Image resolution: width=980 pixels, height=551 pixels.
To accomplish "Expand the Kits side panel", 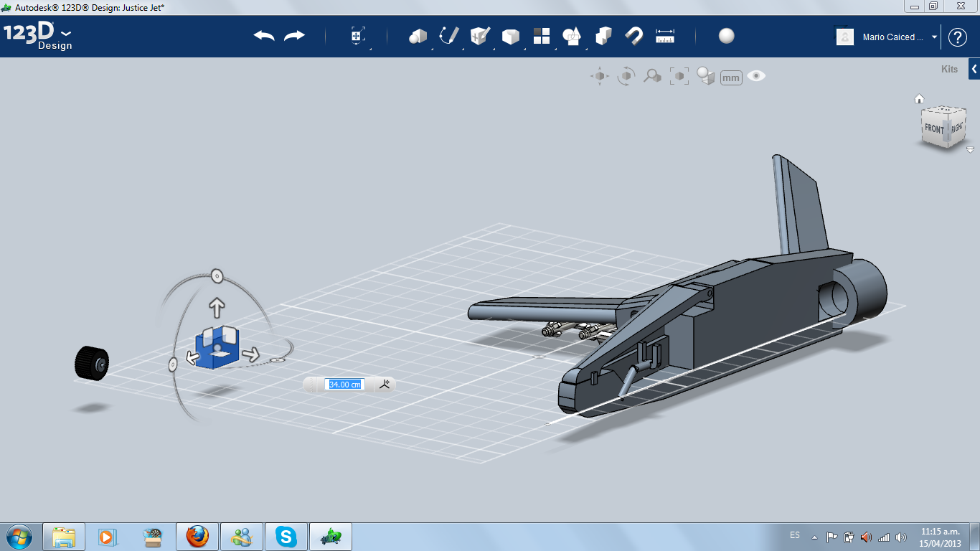I will click(x=974, y=69).
